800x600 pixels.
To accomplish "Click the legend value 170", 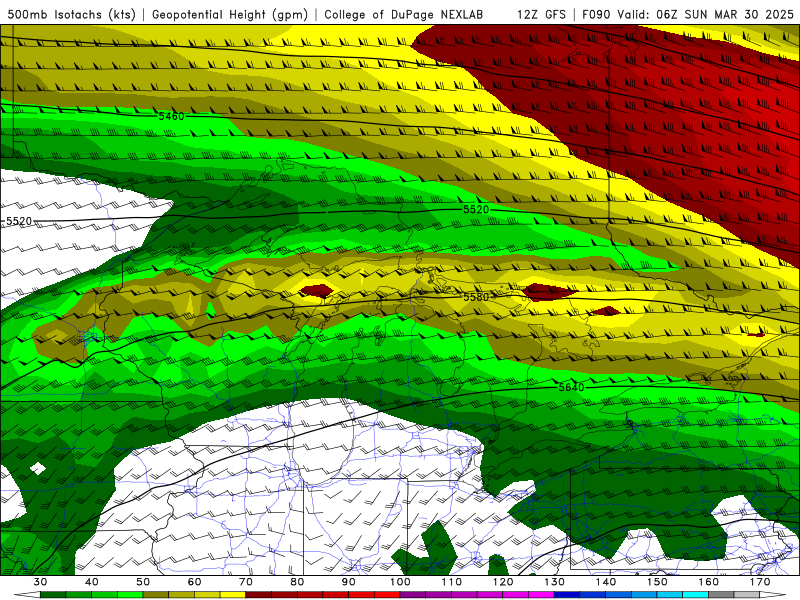I will point(760,582).
